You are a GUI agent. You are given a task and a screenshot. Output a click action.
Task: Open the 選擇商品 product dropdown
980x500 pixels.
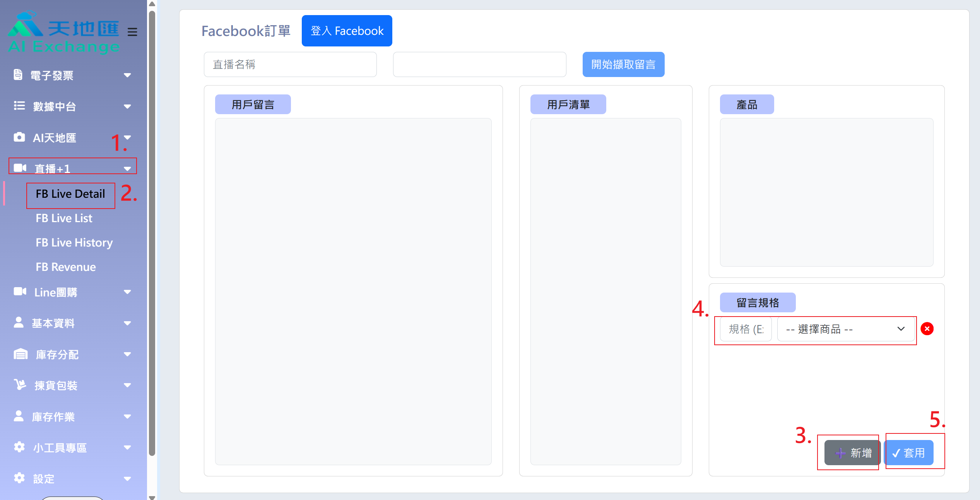click(x=845, y=329)
